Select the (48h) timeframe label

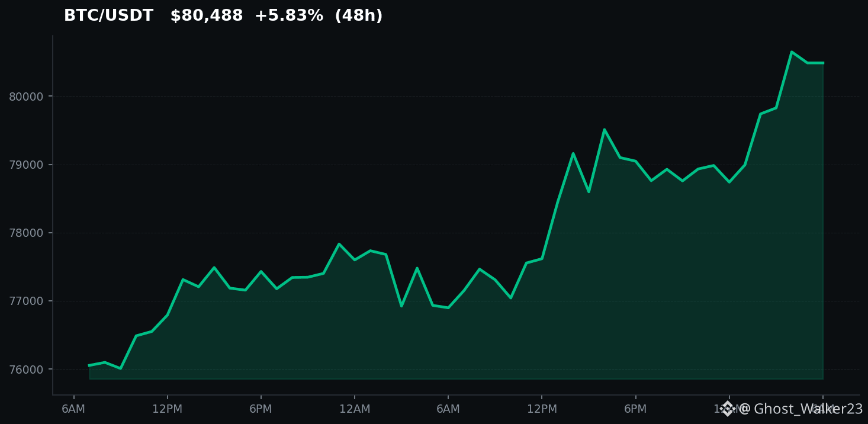359,16
